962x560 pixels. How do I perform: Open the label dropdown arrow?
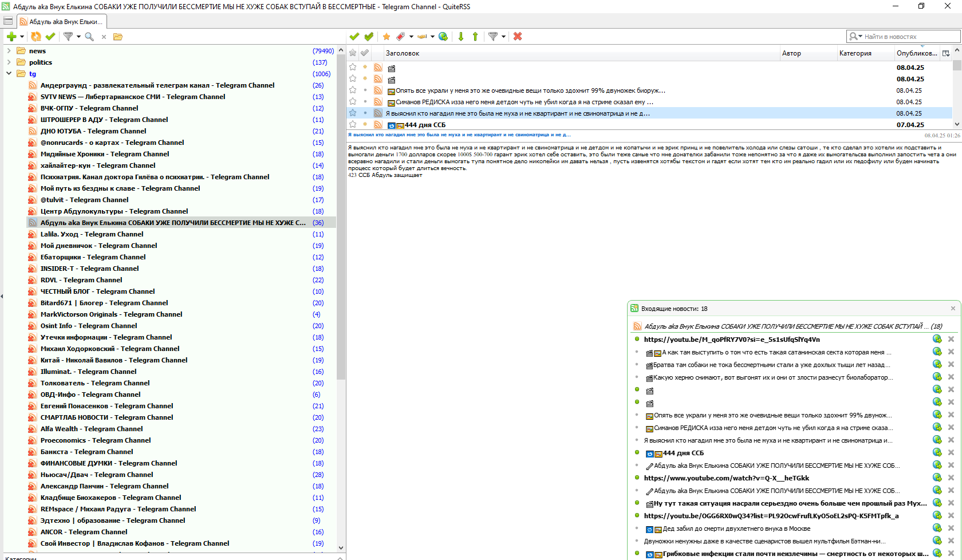click(x=411, y=37)
